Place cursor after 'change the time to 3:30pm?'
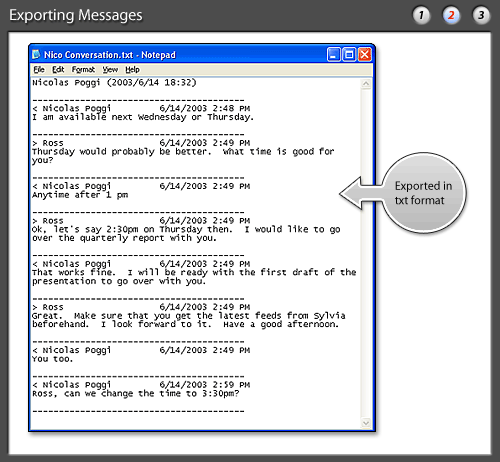 (240, 394)
